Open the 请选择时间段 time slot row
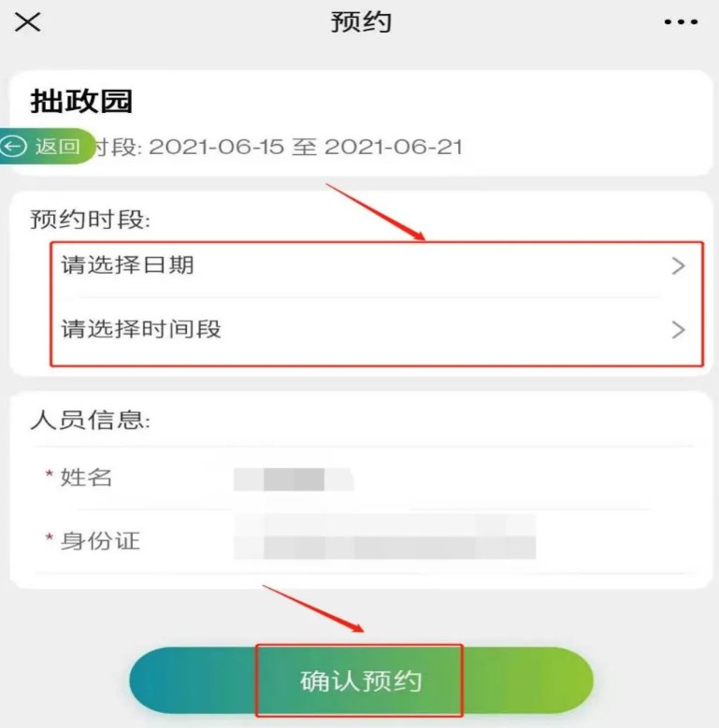 [x=377, y=330]
